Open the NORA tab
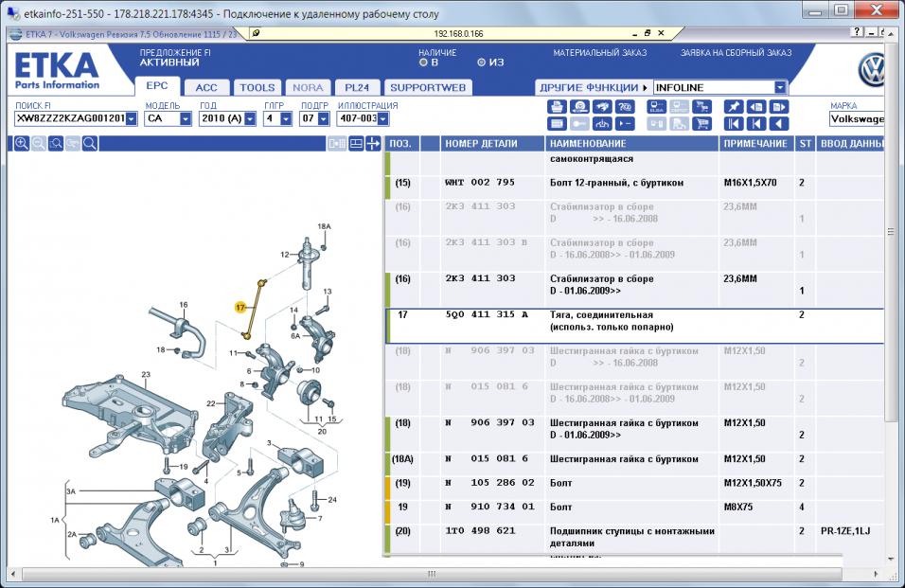The height and width of the screenshot is (588, 905). pyautogui.click(x=308, y=88)
